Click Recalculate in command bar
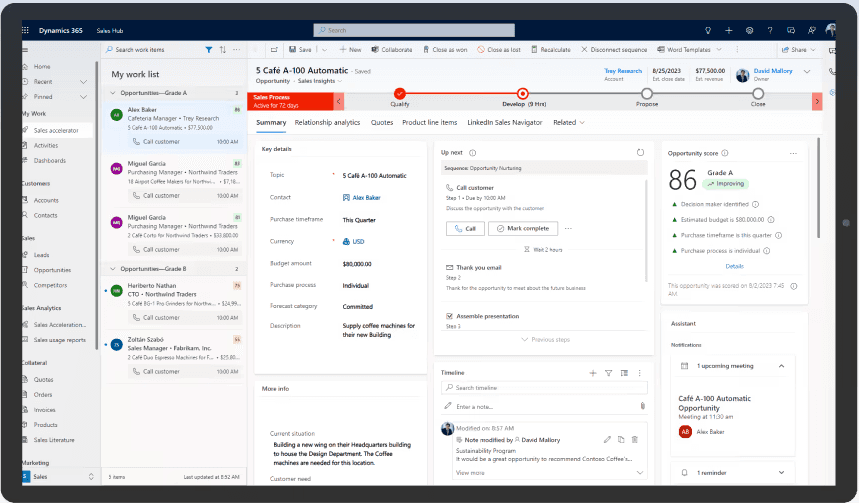Image resolution: width=859 pixels, height=503 pixels. point(551,50)
